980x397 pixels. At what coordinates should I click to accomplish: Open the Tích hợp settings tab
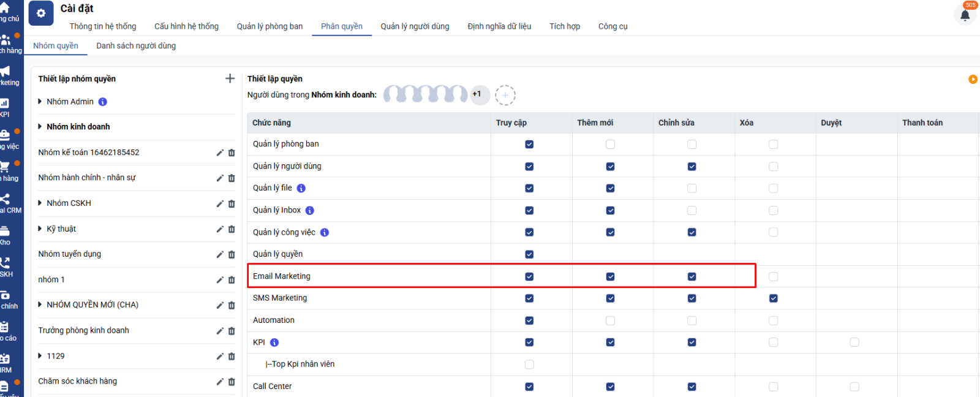point(564,26)
